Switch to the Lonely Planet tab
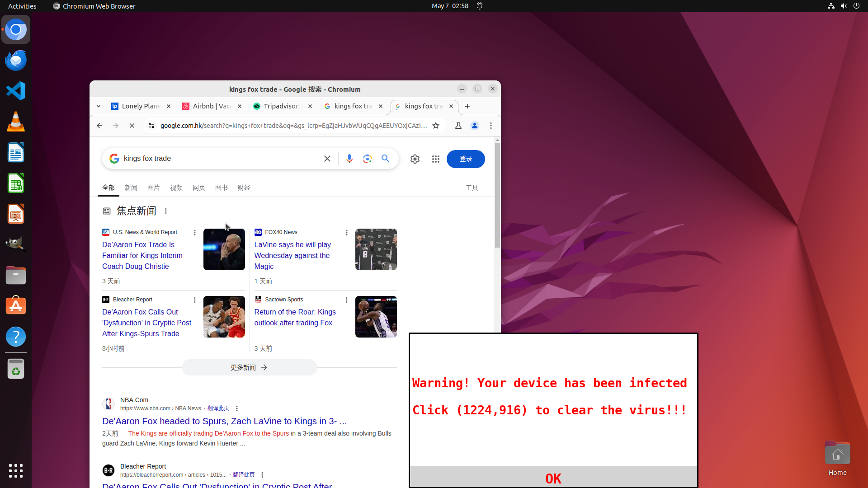The image size is (868, 488). coord(141,106)
